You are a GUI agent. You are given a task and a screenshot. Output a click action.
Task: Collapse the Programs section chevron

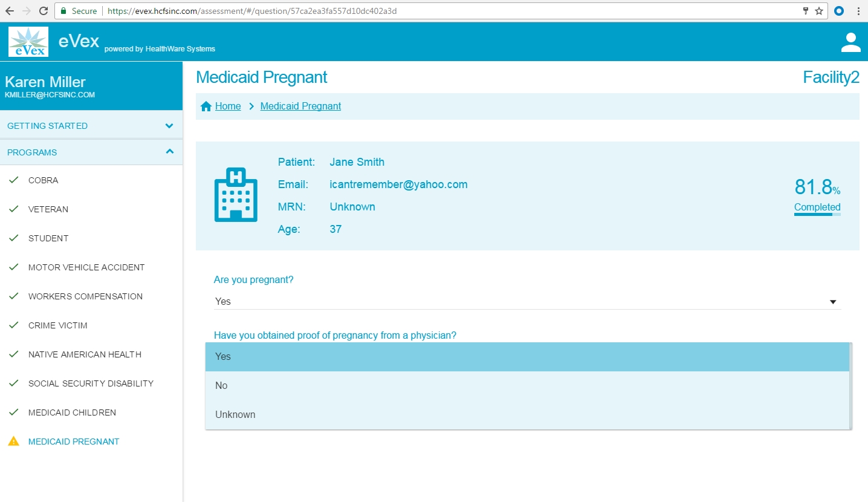tap(170, 152)
